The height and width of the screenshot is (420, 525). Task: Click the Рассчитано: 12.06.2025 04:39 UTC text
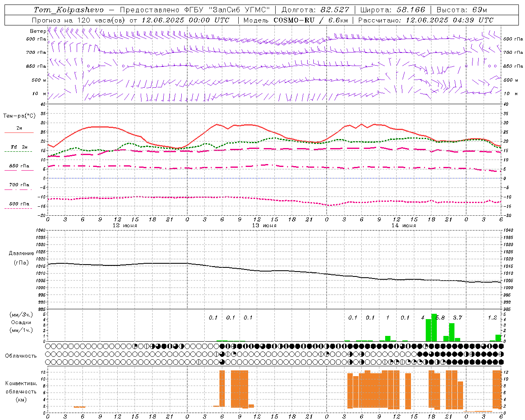pyautogui.click(x=426, y=20)
